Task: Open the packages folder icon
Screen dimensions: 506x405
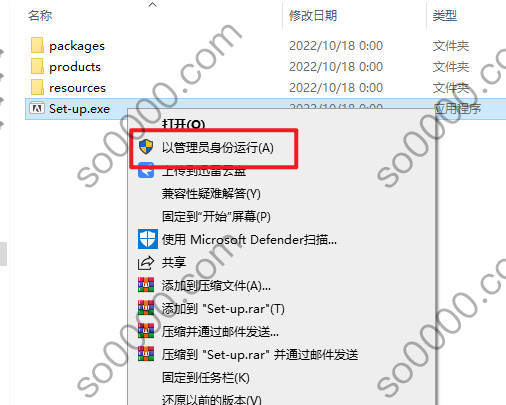Action: 37,45
